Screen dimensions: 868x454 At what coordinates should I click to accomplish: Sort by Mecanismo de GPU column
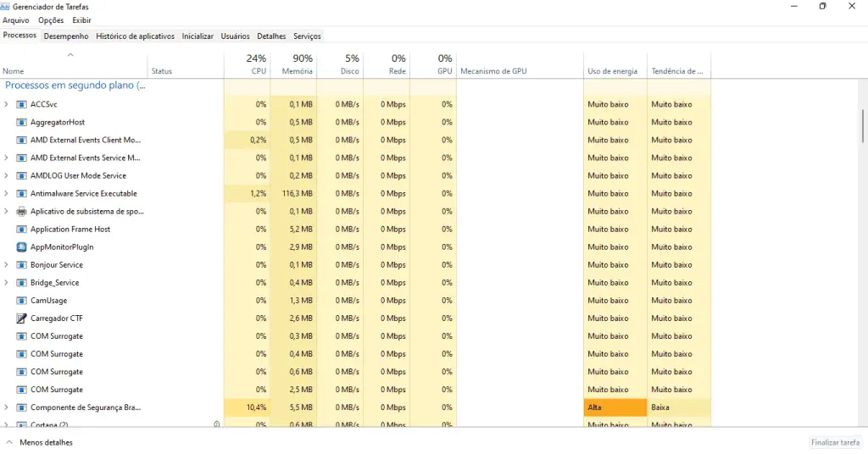(x=520, y=65)
